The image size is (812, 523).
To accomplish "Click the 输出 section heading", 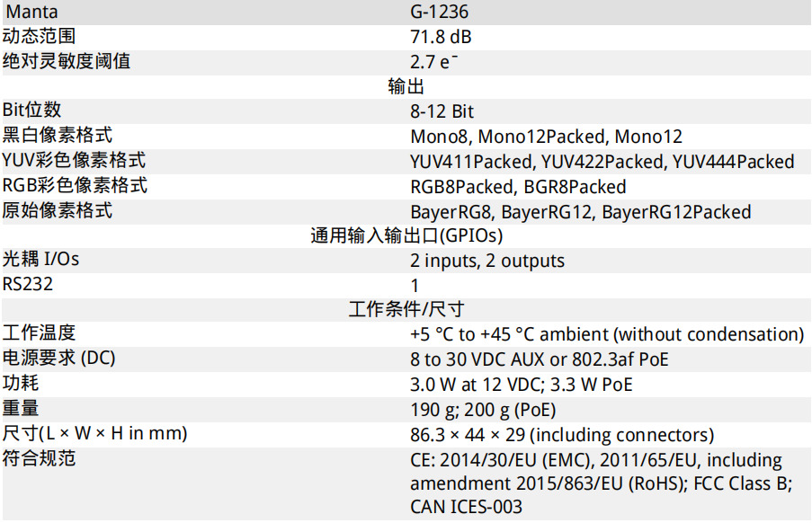I will click(x=406, y=86).
